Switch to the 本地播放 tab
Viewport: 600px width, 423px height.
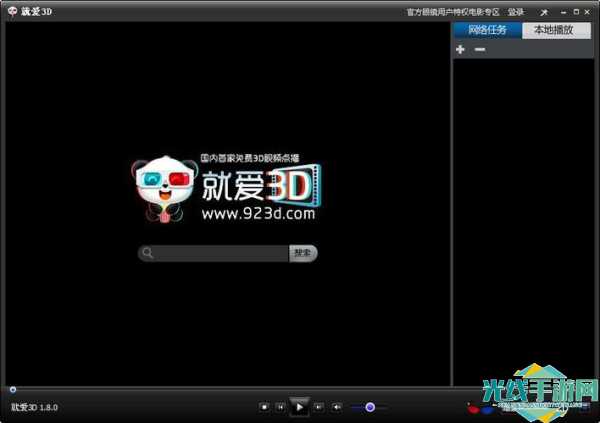coord(556,30)
